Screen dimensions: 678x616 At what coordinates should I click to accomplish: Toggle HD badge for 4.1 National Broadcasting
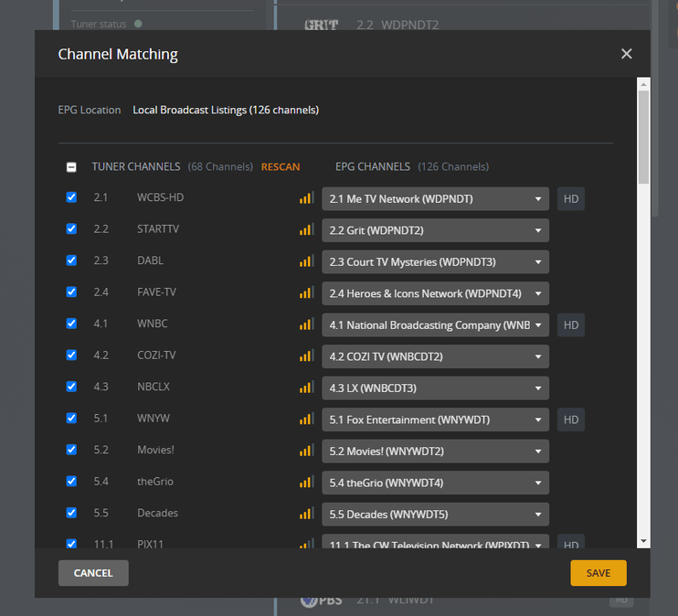point(571,325)
